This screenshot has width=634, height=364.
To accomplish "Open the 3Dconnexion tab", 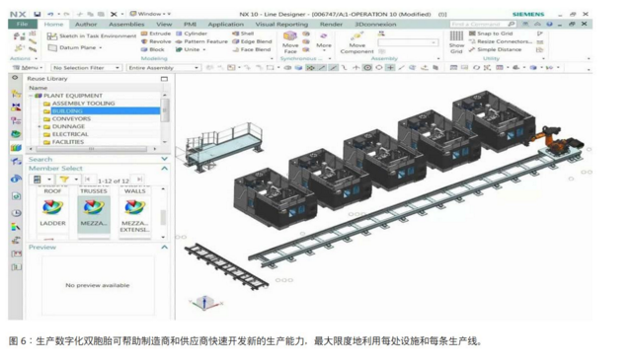I will tap(375, 25).
